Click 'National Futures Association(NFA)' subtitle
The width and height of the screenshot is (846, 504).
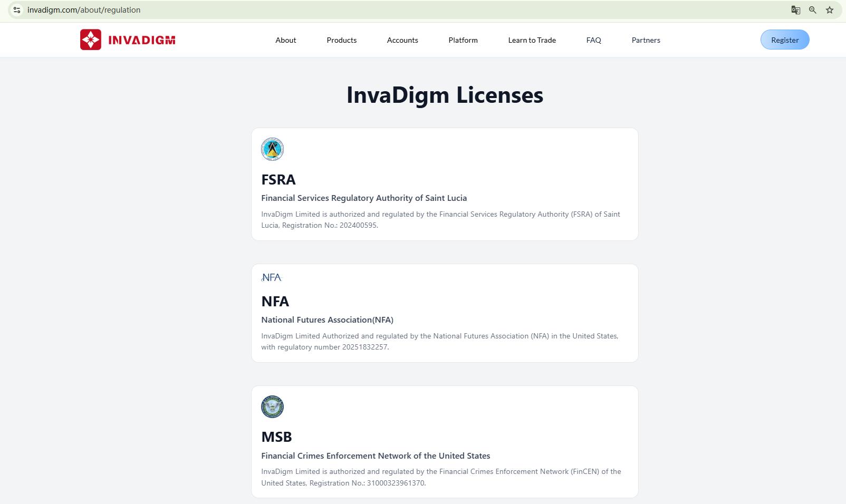pyautogui.click(x=328, y=320)
